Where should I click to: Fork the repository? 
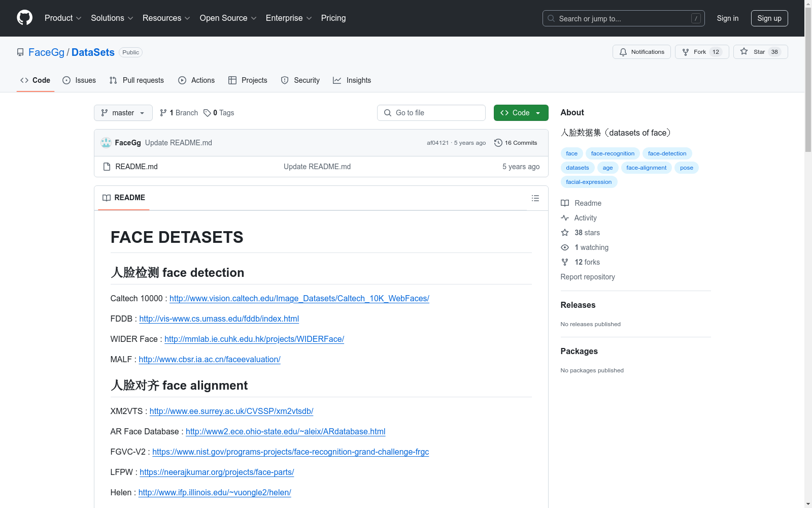702,52
